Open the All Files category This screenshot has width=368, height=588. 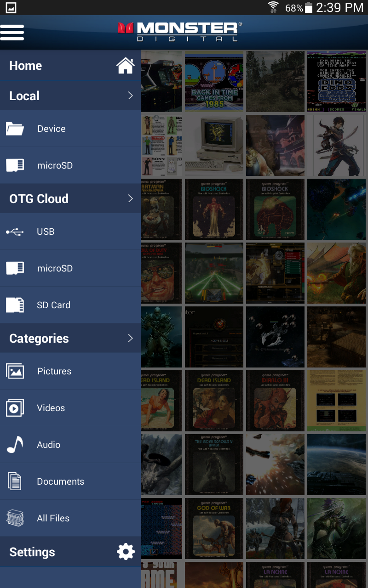(x=70, y=518)
